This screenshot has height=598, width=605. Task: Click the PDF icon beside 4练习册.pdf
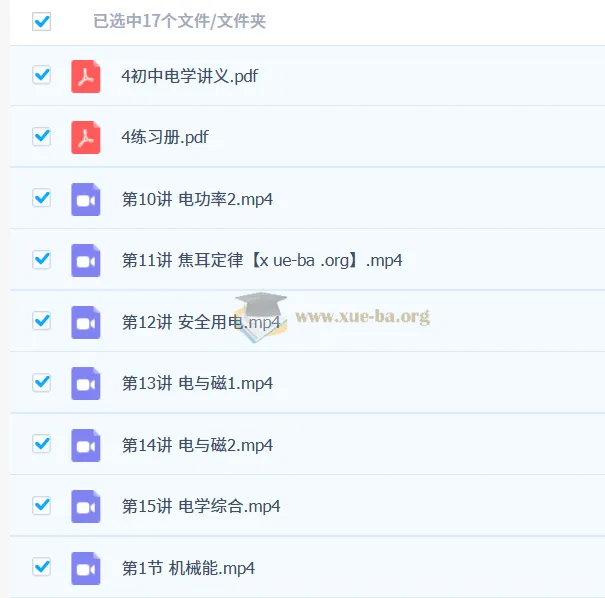86,137
